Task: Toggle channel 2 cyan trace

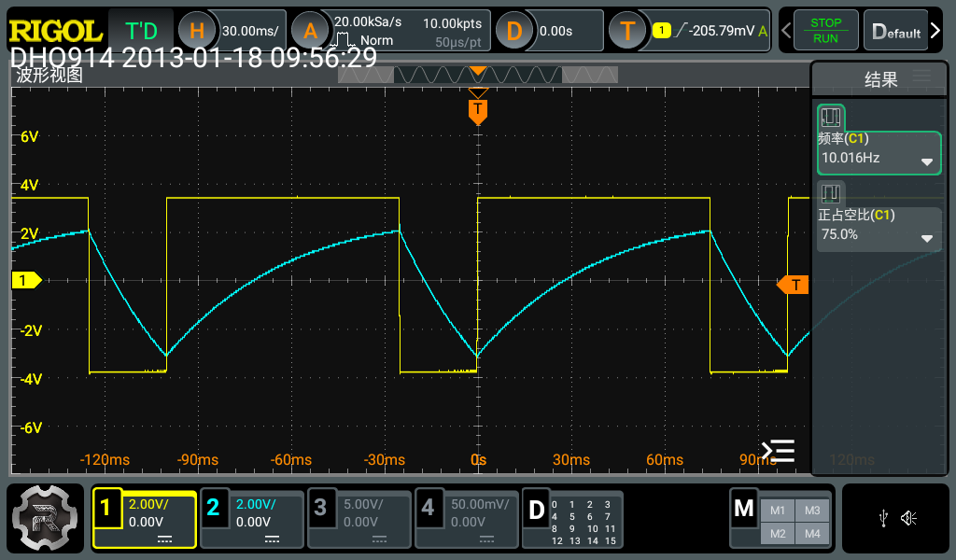Action: coord(251,519)
